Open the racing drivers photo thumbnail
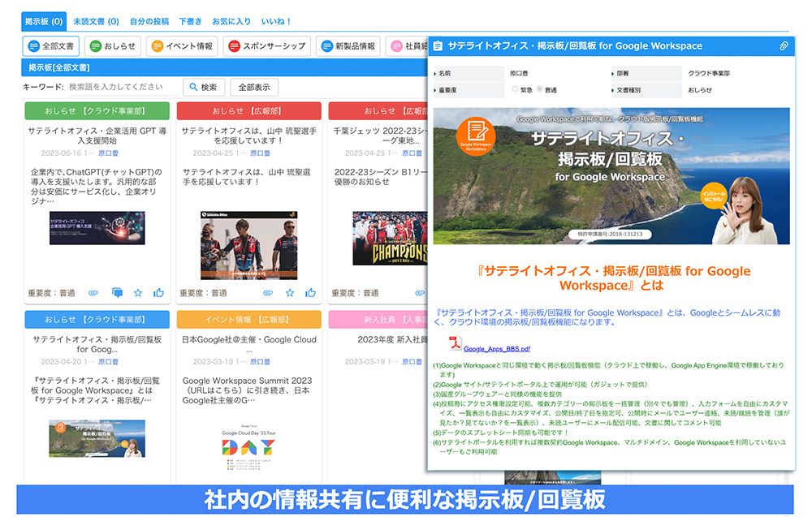The height and width of the screenshot is (517, 812). pos(249,245)
